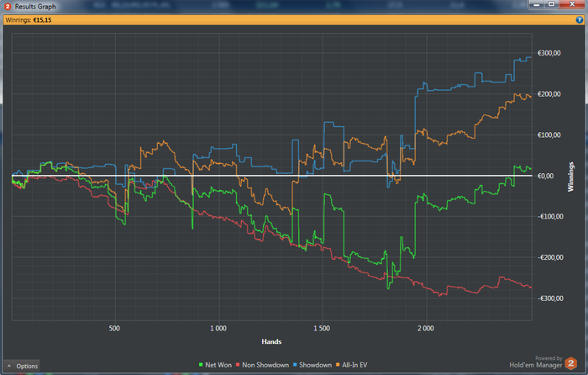Click the Winnings €15,15 summary text
The image size is (588, 375).
click(x=29, y=20)
